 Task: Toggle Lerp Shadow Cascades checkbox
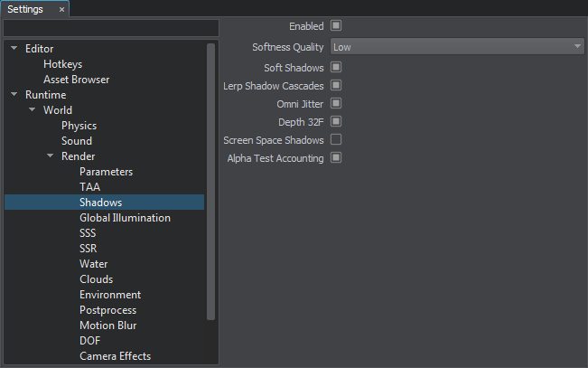pyautogui.click(x=336, y=85)
